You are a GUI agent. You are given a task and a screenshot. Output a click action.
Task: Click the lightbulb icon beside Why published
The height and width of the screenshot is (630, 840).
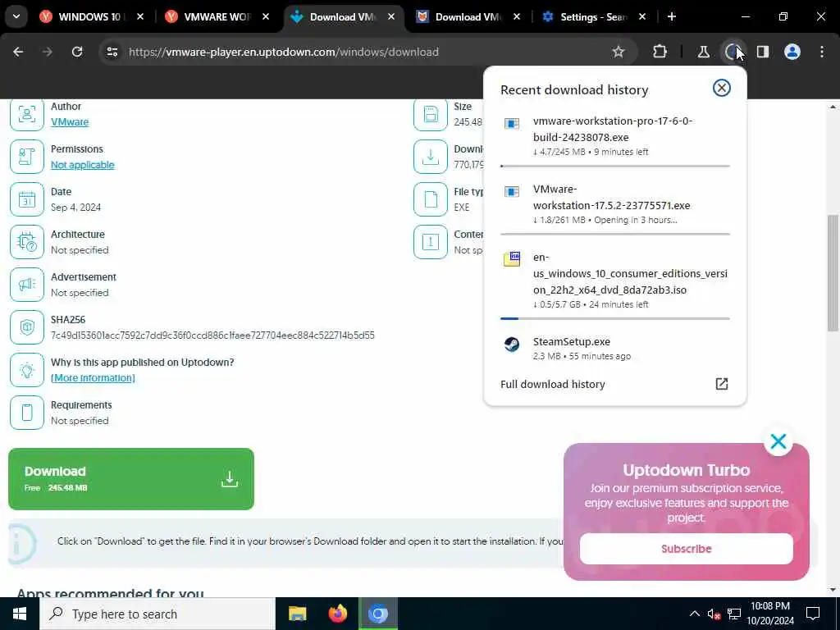[27, 370]
